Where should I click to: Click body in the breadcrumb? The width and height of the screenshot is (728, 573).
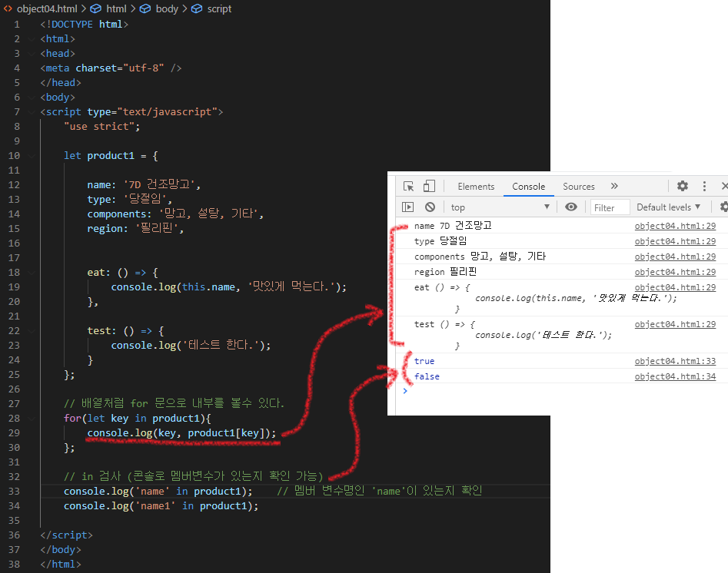(167, 8)
